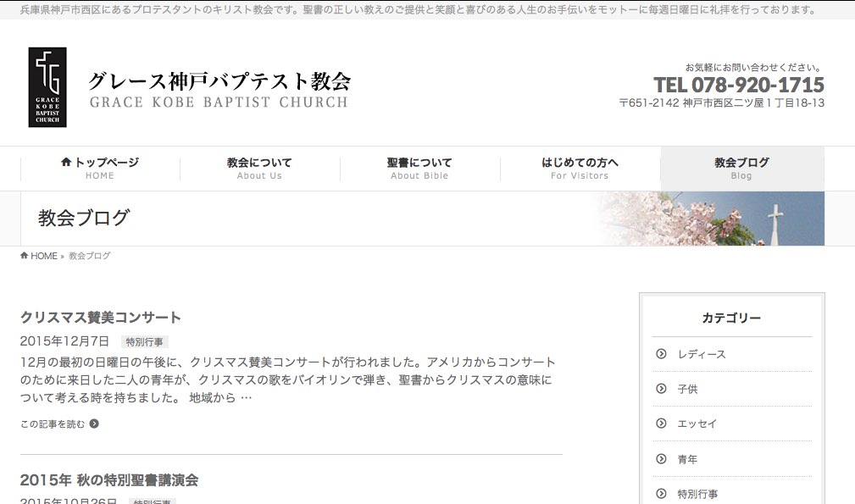Click the arrow icon next to 青年
Screen dimensions: 855x504
tap(661, 459)
